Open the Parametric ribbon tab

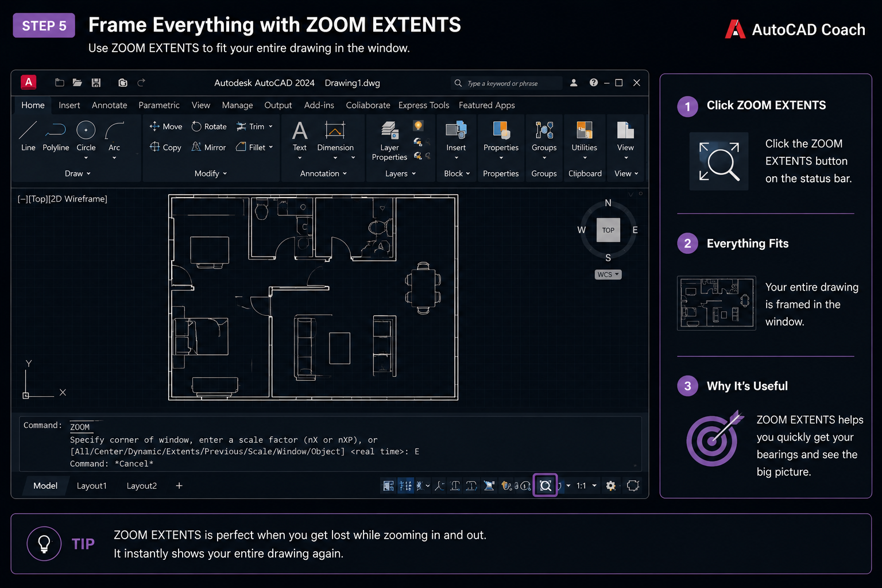pyautogui.click(x=159, y=105)
